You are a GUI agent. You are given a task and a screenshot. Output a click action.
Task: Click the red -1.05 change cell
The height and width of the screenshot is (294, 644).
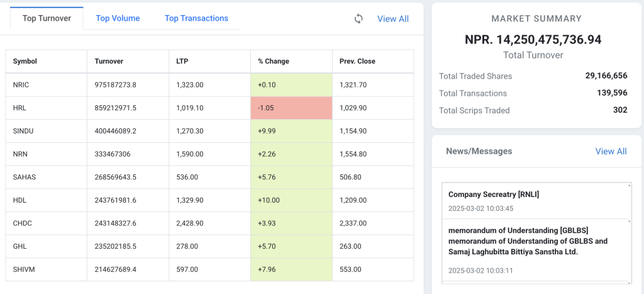(x=291, y=108)
